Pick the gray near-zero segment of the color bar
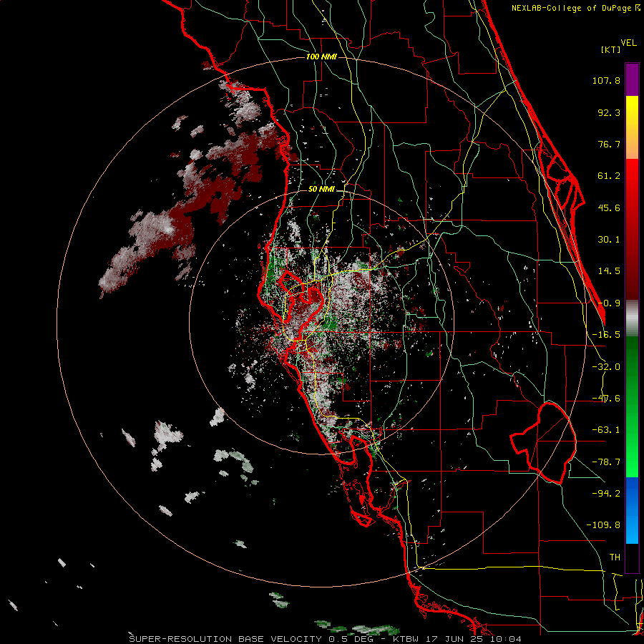This screenshot has height=644, width=644. pyautogui.click(x=632, y=318)
